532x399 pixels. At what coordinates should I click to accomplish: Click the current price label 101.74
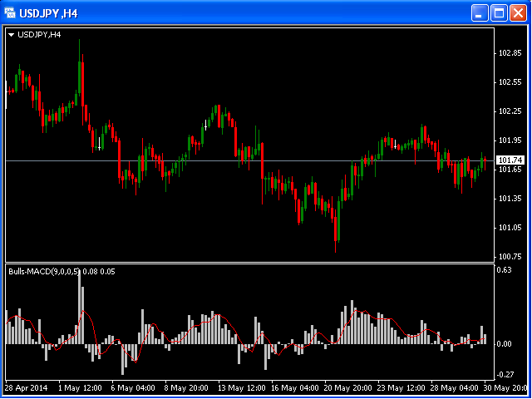(510, 160)
